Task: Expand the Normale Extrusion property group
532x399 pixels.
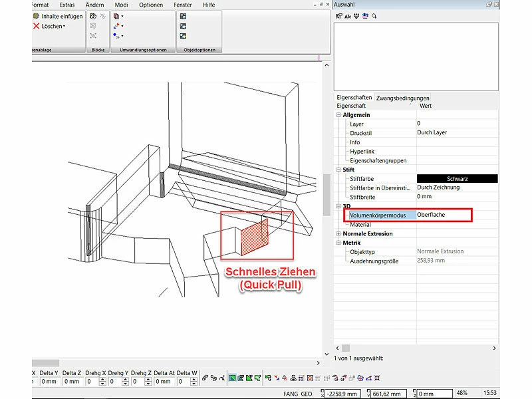Action: [x=338, y=234]
